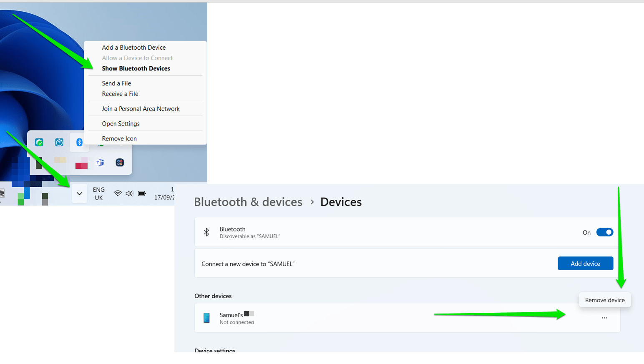Click the battery status icon
Screen dimensions: 644x364
click(142, 193)
